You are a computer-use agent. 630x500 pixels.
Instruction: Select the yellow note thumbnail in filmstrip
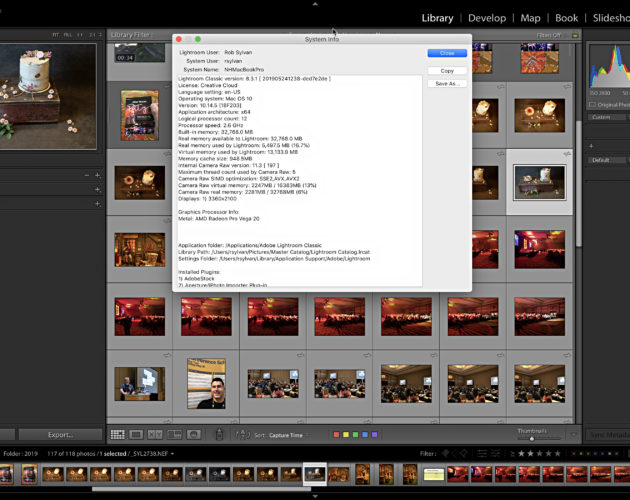[x=434, y=474]
